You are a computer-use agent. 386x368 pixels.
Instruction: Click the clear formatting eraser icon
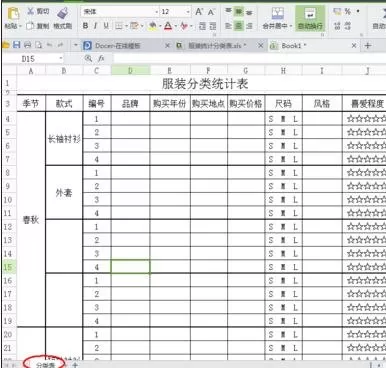point(184,26)
